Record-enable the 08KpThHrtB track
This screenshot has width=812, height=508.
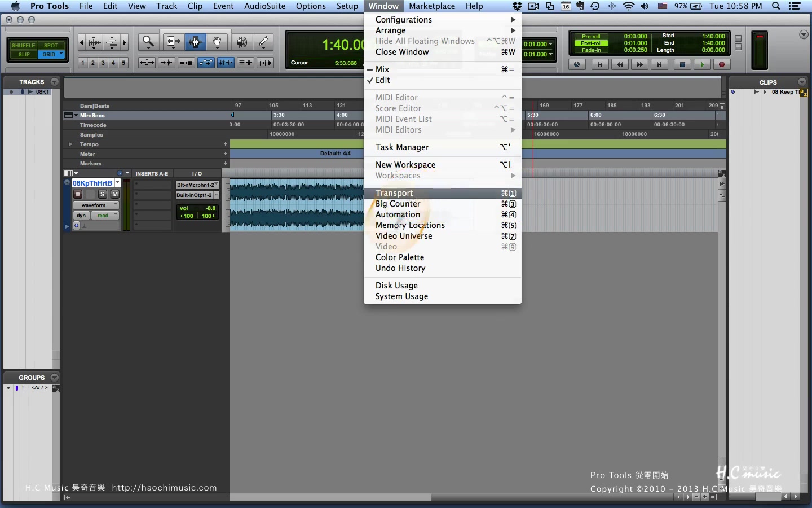click(78, 194)
